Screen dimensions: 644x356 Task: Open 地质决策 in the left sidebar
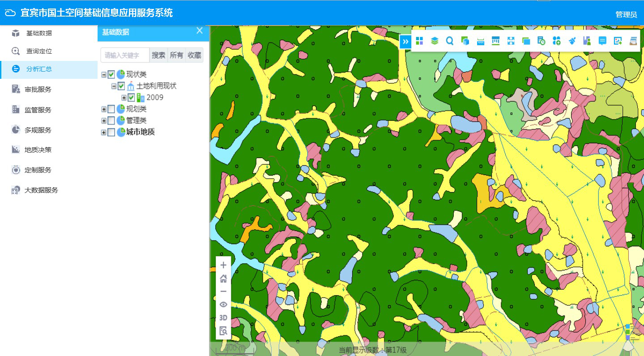click(x=49, y=150)
